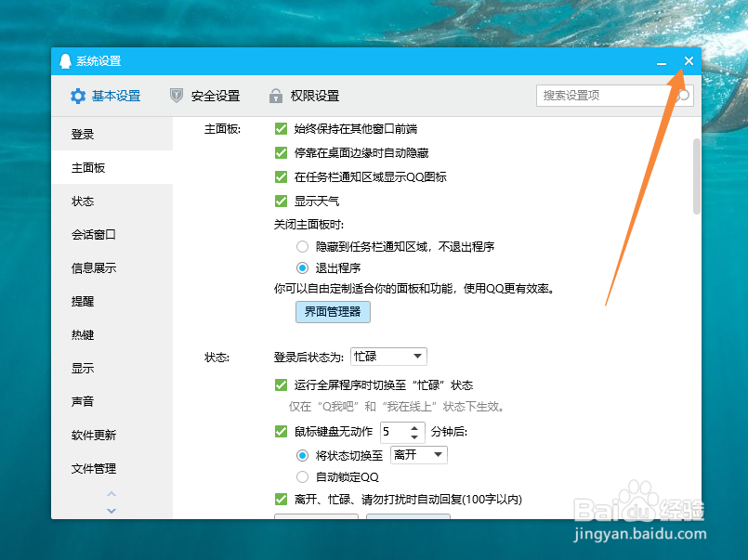
Task: Disable 始终保持在其他窗口前端
Action: click(281, 129)
